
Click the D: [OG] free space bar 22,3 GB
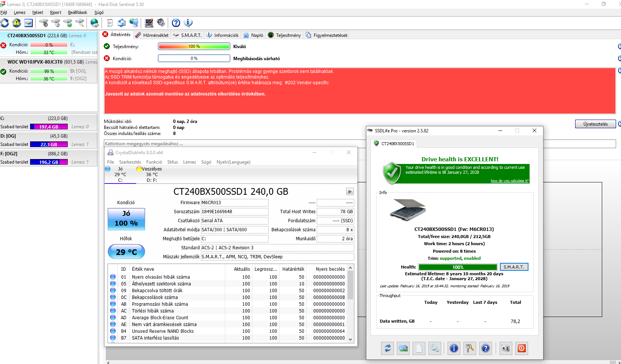tap(49, 144)
